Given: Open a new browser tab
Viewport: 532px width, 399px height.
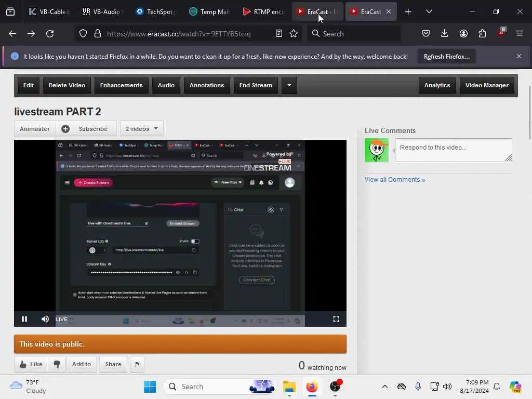Looking at the screenshot, I should coord(408,12).
